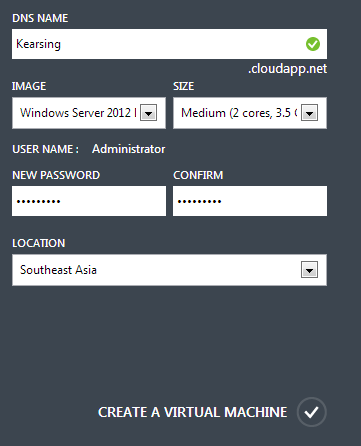Click the IMAGE label
Viewport: 361px width, 446px height.
pyautogui.click(x=29, y=86)
